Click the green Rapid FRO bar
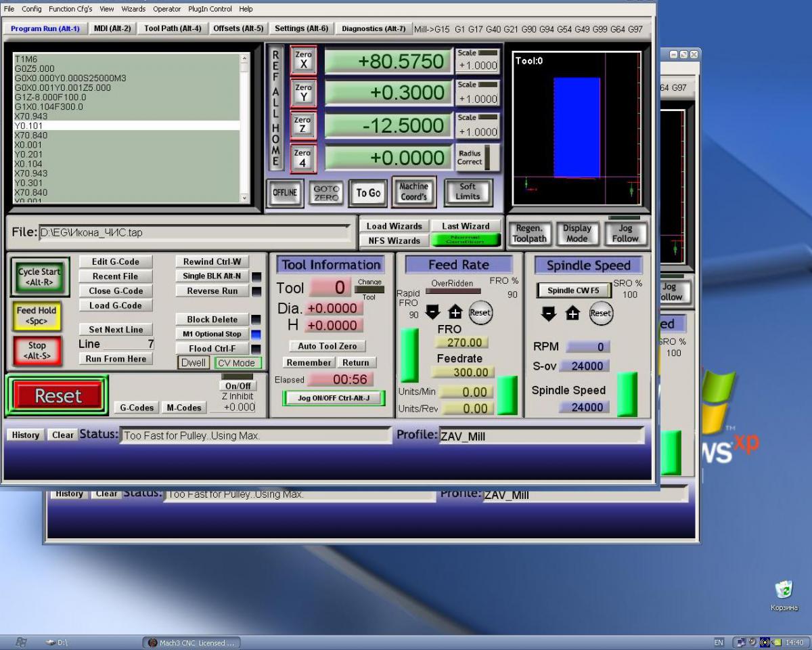The width and height of the screenshot is (812, 650). click(409, 355)
